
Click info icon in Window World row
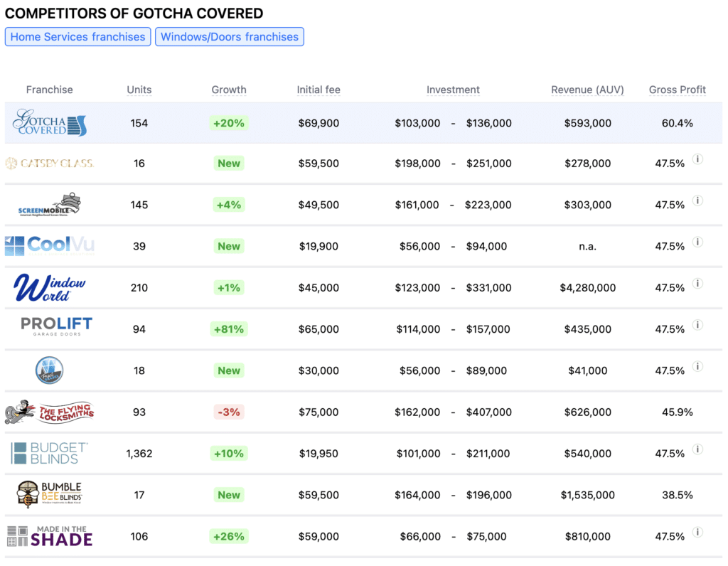(697, 283)
